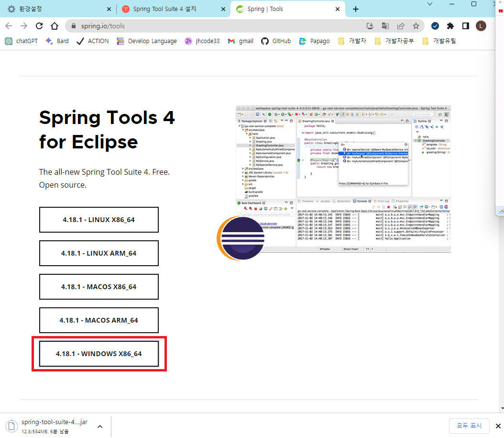This screenshot has width=504, height=438.
Task: Close the 환경설정 tab
Action: coord(109,9)
